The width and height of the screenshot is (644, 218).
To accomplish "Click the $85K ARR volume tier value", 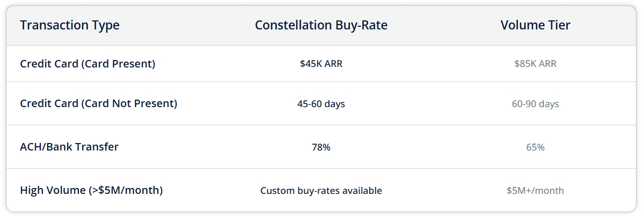I will tap(535, 64).
